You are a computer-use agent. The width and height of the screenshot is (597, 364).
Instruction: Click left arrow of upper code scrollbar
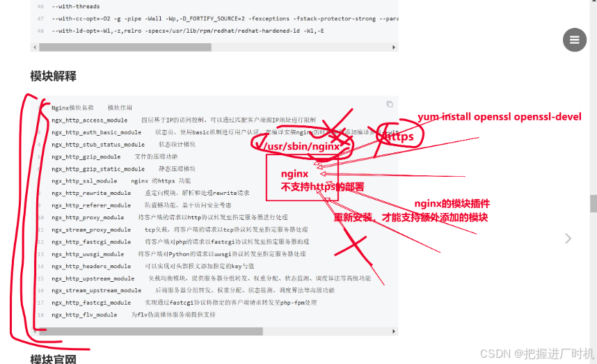coord(35,47)
